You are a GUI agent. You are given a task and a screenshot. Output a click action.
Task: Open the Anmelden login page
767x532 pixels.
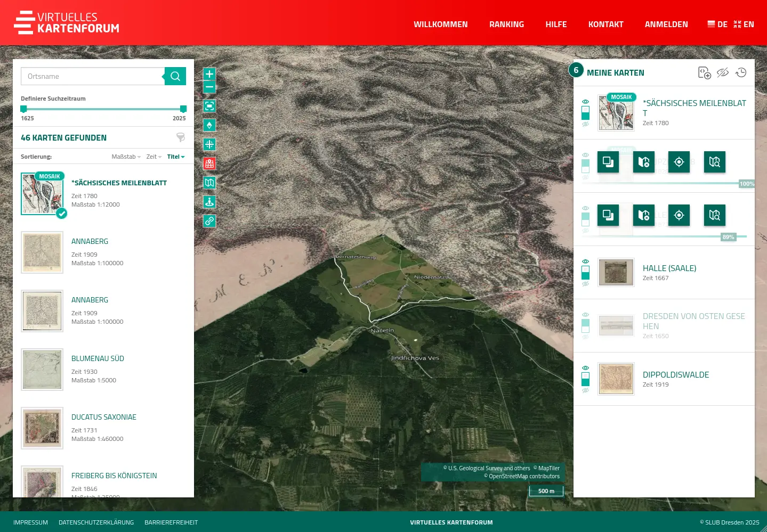click(x=666, y=24)
